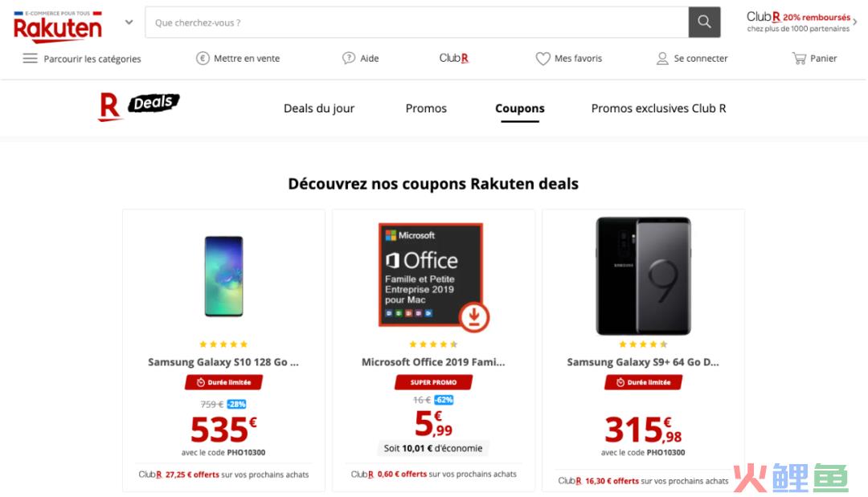Open Parcourir les catégories menu
The image size is (868, 497).
point(92,59)
